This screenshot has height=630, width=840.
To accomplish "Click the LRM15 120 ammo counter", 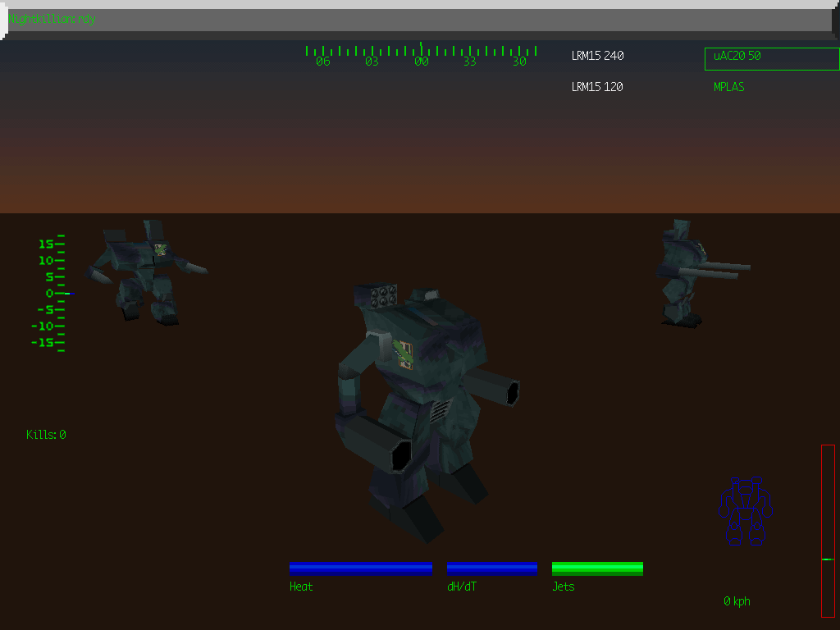I will (597, 86).
